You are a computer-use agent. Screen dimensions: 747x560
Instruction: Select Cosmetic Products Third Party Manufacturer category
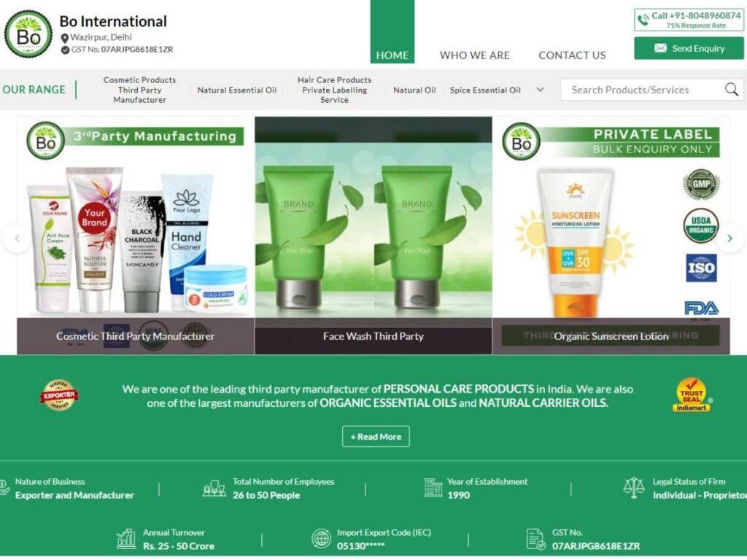(x=139, y=90)
